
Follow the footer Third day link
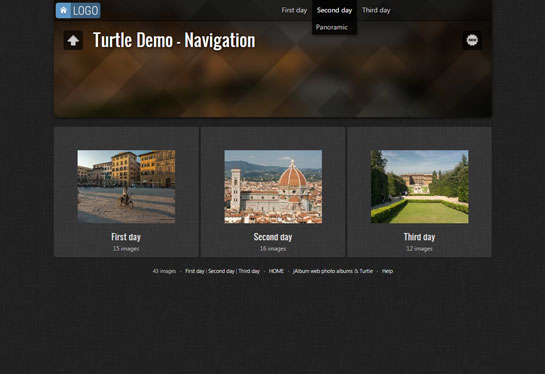pyautogui.click(x=249, y=271)
